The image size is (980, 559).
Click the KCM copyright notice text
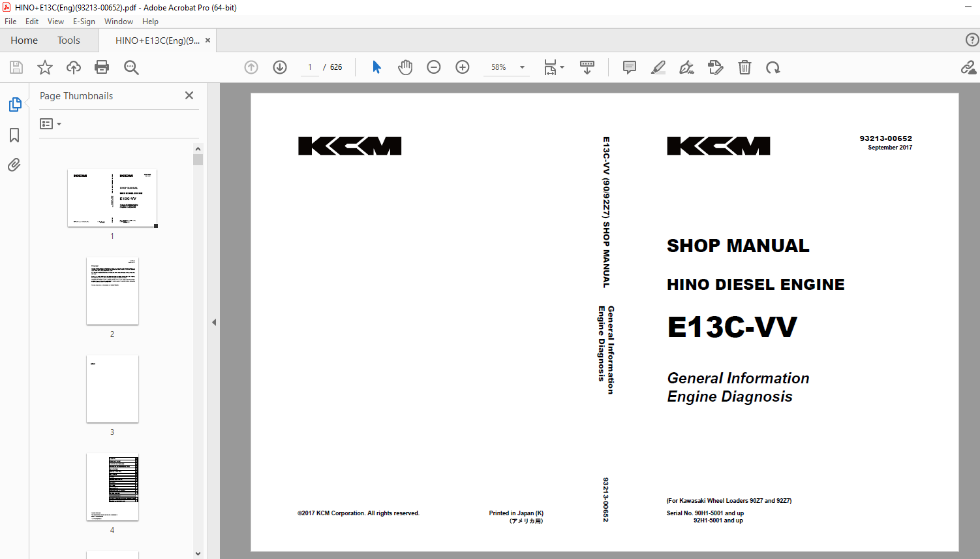click(x=359, y=513)
